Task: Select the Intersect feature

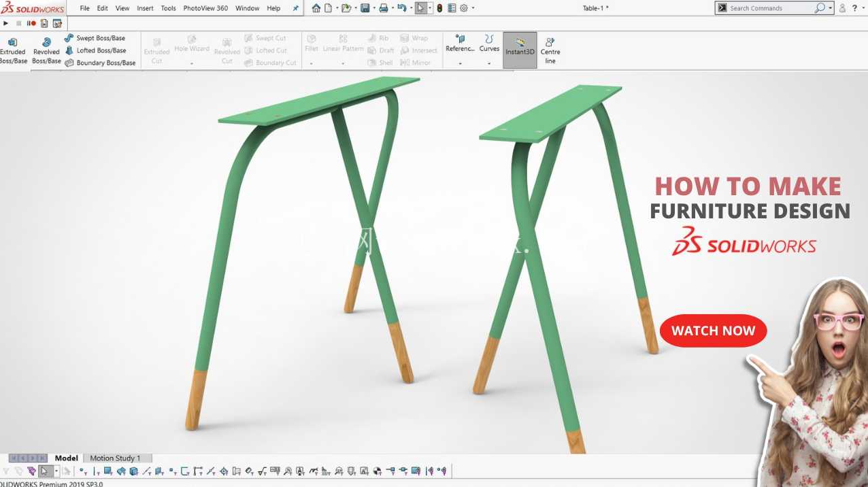Action: pyautogui.click(x=419, y=50)
